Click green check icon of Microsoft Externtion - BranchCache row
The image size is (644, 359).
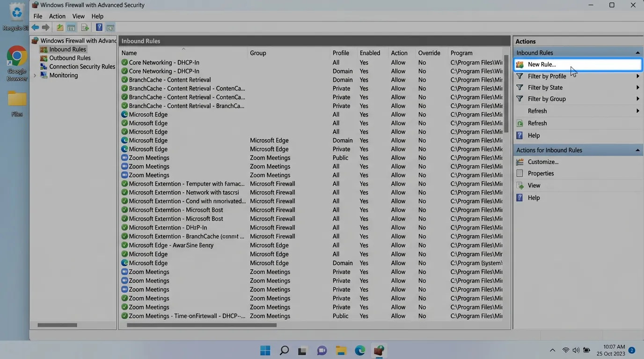124,236
